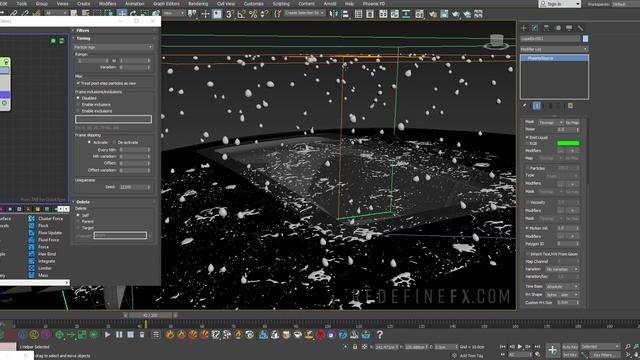
Task: Open the Hierarchy tab in command panel
Action: 547,28
